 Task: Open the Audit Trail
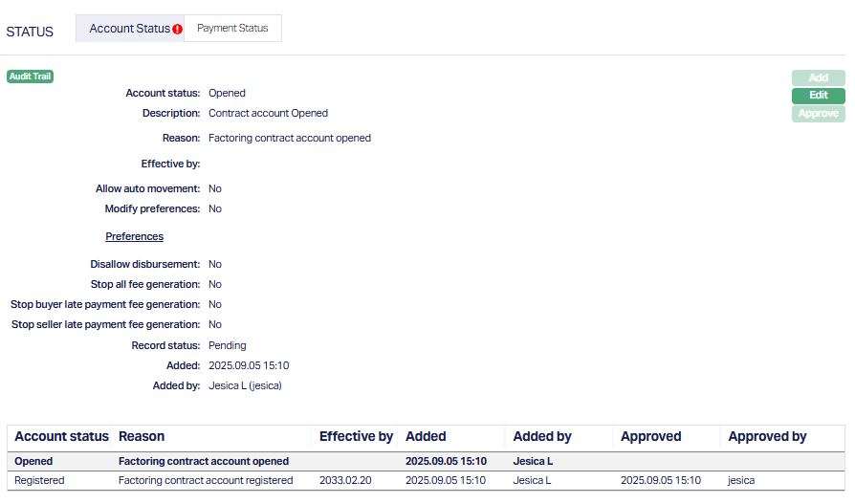coord(30,77)
